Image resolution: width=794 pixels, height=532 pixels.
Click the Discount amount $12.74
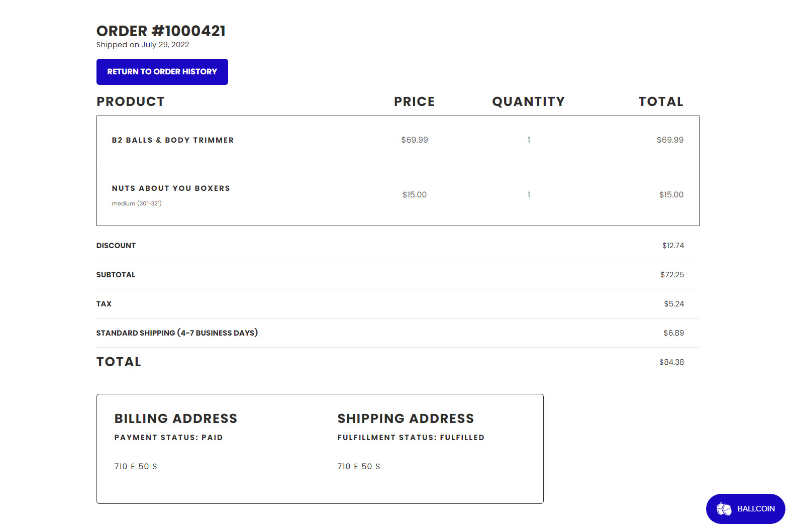(x=673, y=246)
